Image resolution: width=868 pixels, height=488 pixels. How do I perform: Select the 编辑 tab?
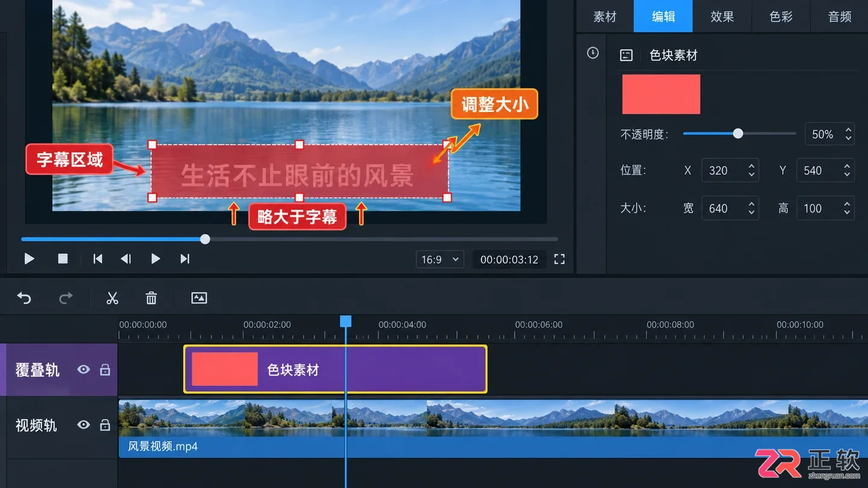pyautogui.click(x=663, y=16)
